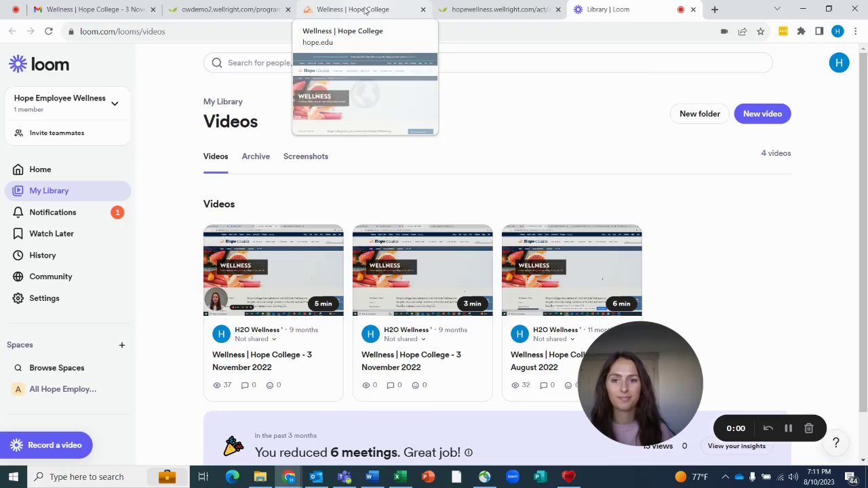The width and height of the screenshot is (868, 488).
Task: Bookmark this page with the star icon
Action: click(x=760, y=31)
